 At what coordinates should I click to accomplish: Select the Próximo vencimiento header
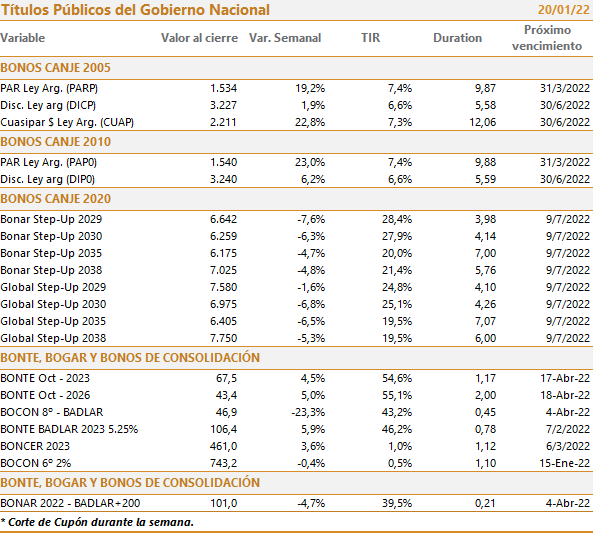coord(547,38)
